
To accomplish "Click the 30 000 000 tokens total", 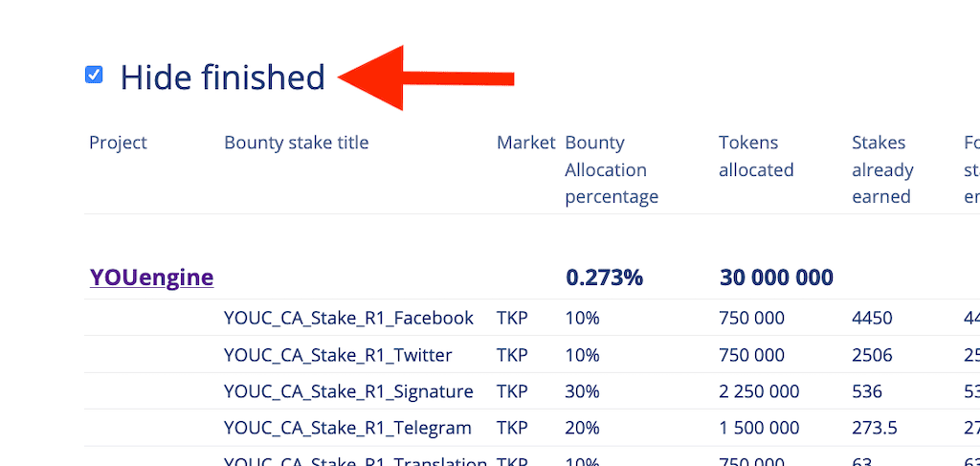I will click(776, 277).
